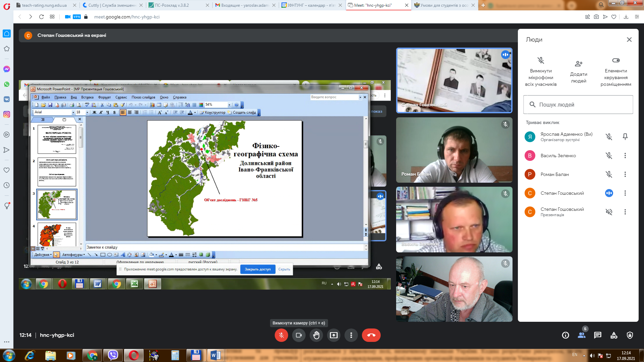This screenshot has width=644, height=362.
Task: Open Viber from Windows taskbar
Action: coord(113,355)
